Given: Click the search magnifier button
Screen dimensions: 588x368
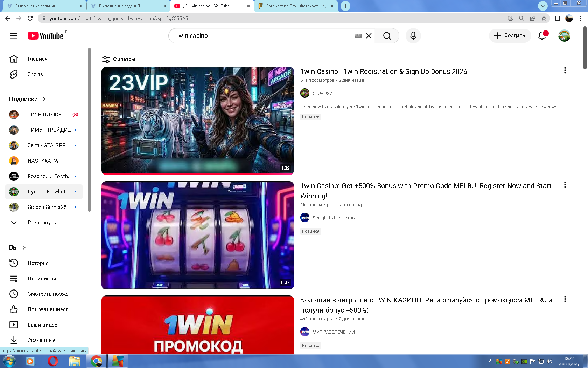Looking at the screenshot, I should click(x=387, y=36).
